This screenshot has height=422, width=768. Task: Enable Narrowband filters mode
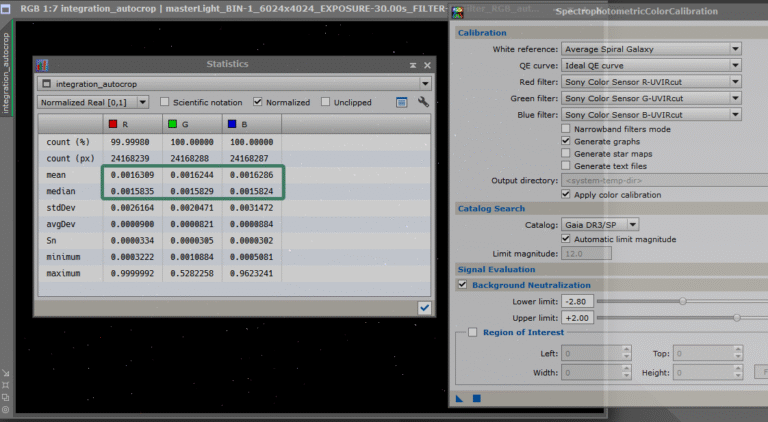click(566, 129)
